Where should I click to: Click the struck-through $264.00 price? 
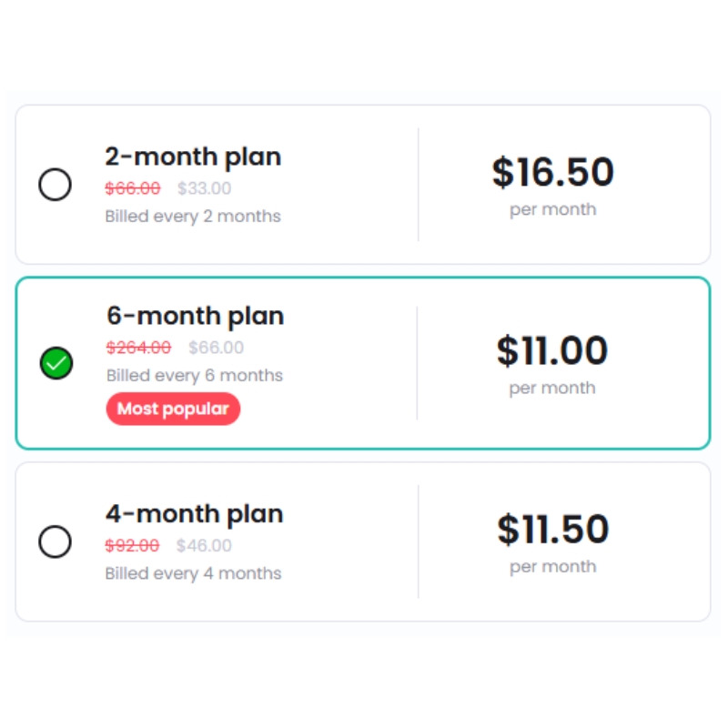tap(139, 348)
